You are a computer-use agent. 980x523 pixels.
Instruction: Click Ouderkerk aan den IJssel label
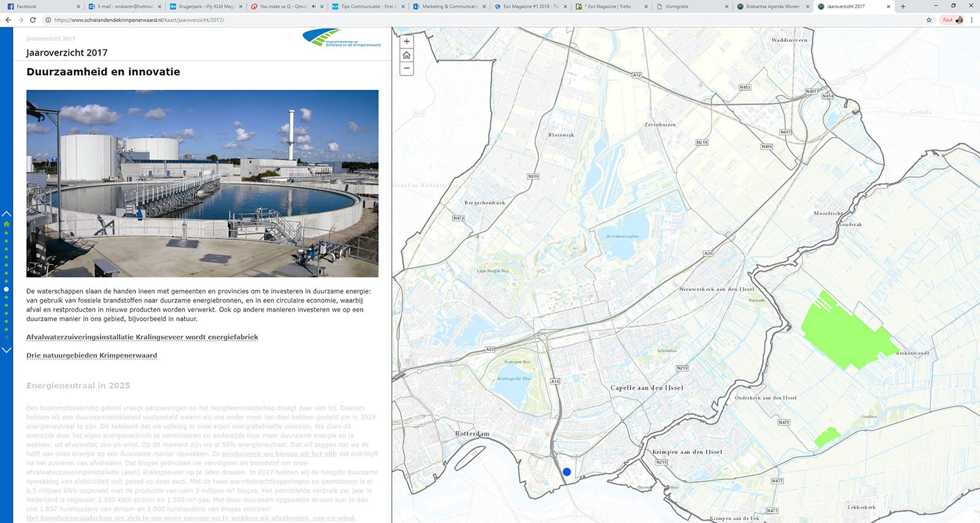coord(766,398)
